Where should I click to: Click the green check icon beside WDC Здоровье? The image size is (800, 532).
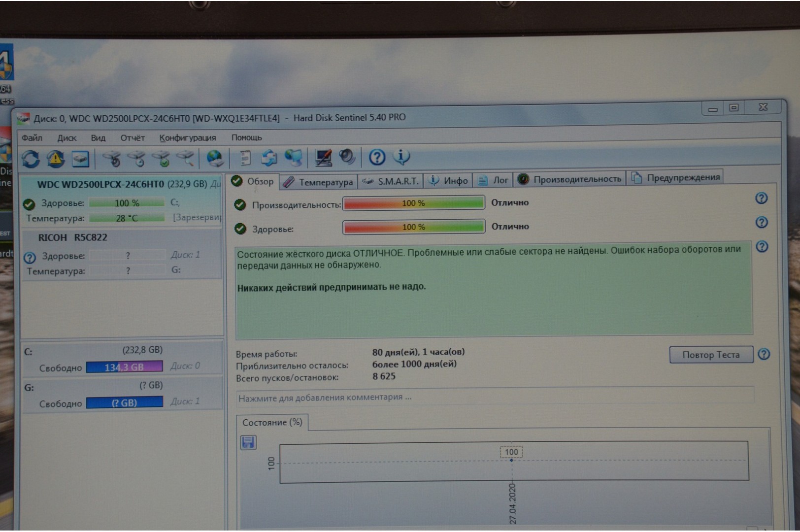(29, 204)
